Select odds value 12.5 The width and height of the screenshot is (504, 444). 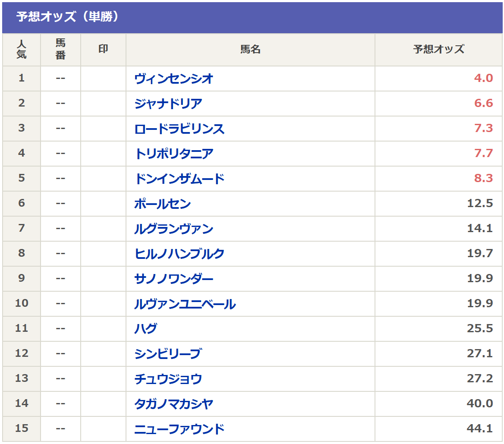(480, 203)
